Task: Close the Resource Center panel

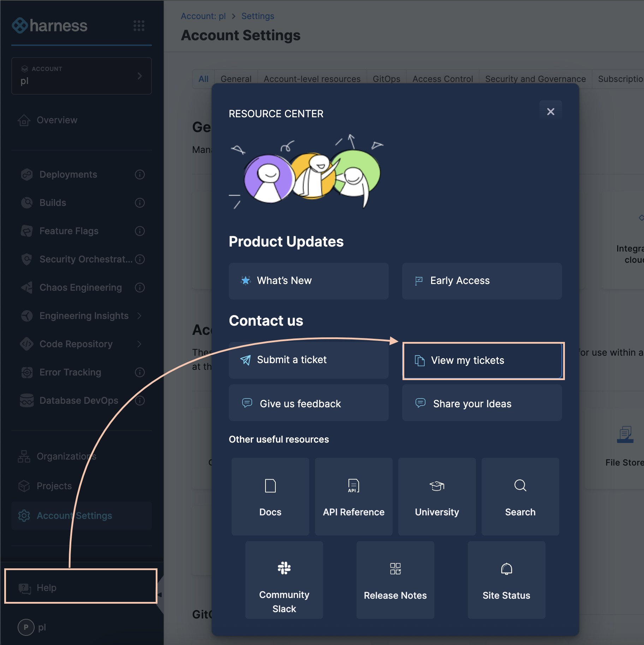Action: pos(550,112)
